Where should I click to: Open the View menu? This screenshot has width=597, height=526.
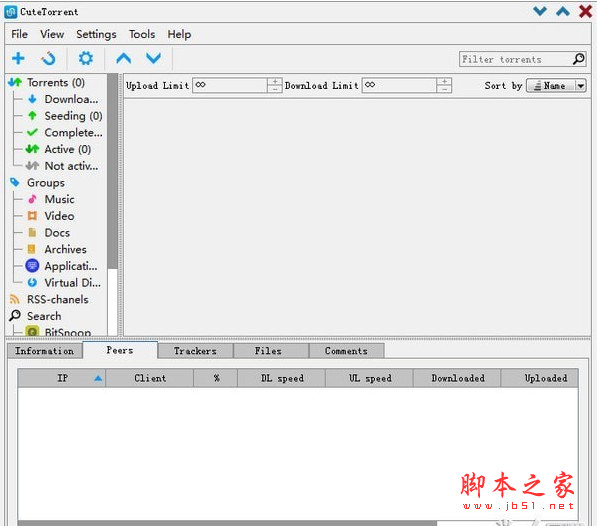coord(52,34)
